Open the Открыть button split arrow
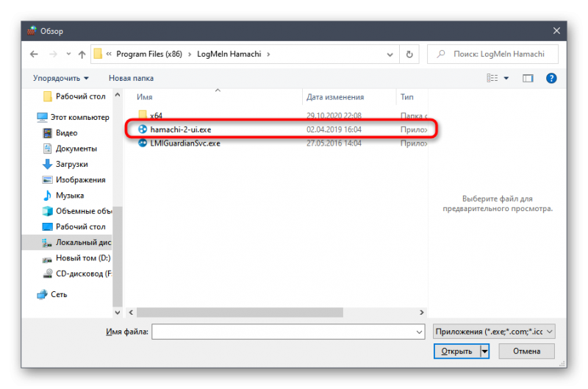This screenshot has width=588, height=389. (485, 351)
